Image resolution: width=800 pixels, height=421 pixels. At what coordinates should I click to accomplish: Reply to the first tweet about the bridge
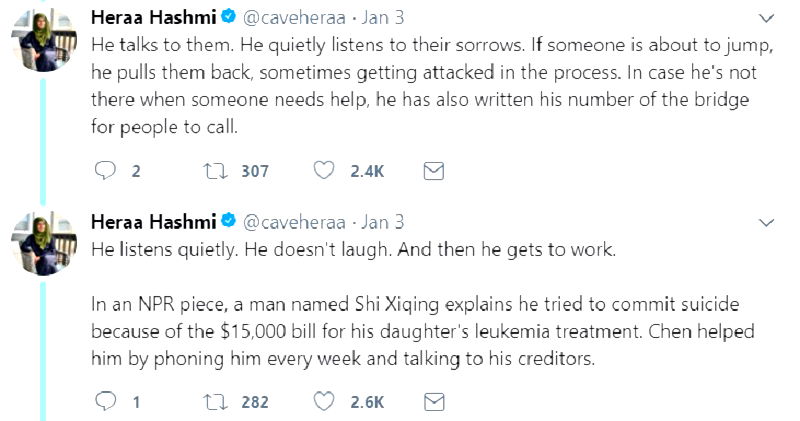pos(105,171)
